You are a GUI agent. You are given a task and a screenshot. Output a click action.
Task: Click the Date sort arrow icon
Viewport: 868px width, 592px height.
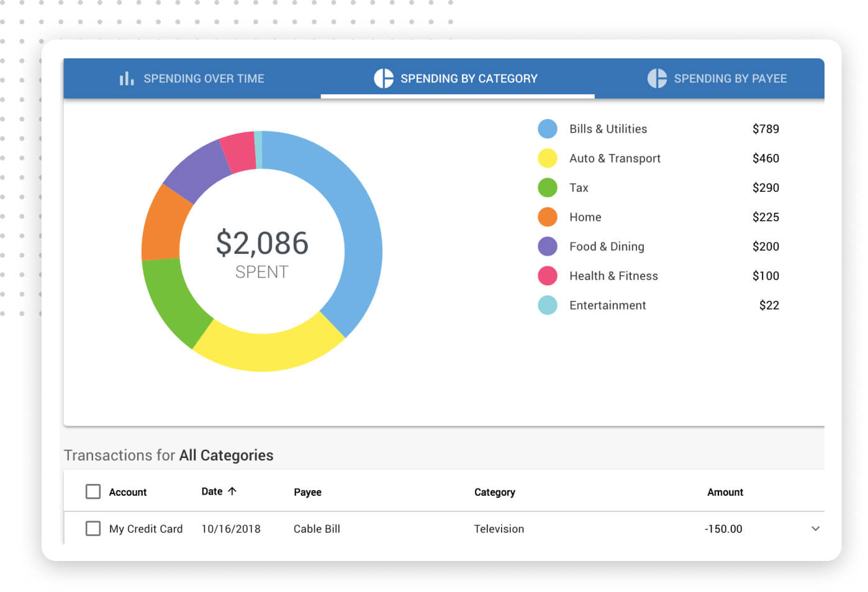(x=232, y=491)
